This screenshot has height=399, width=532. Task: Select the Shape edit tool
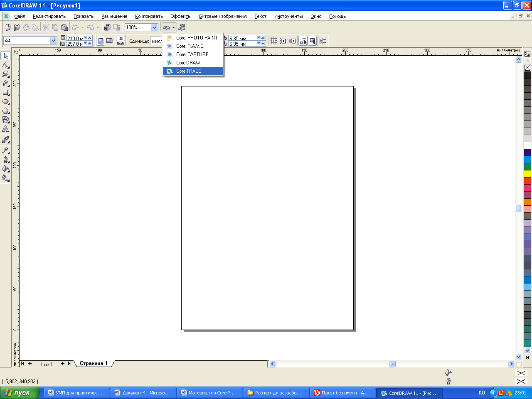(x=6, y=65)
